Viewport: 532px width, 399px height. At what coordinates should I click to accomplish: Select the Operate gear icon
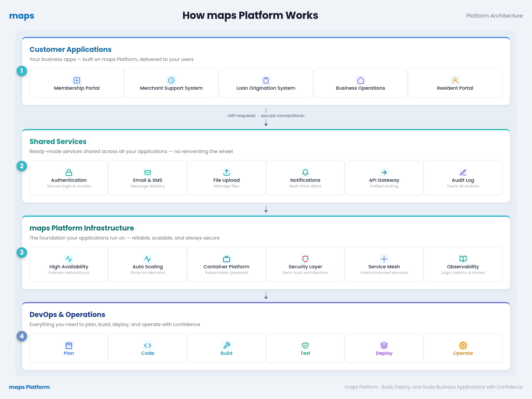[x=463, y=345]
